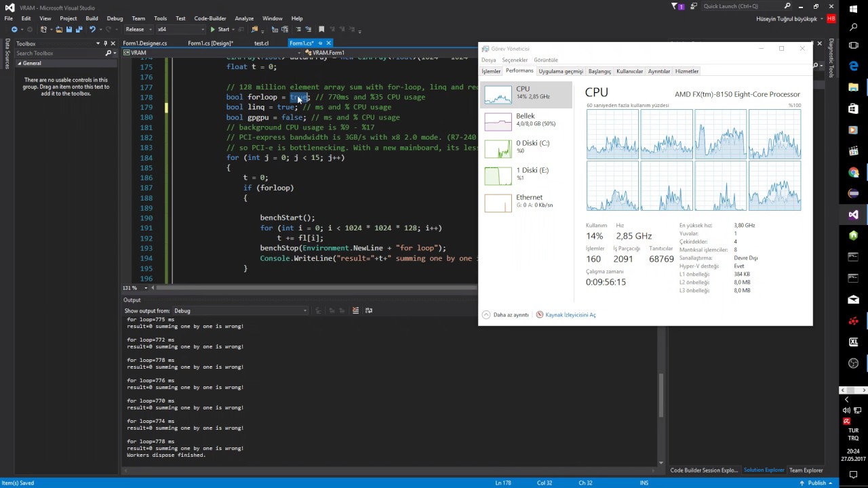Close the Form1.cs* tab
Screen dimensions: 868x488
coord(328,43)
